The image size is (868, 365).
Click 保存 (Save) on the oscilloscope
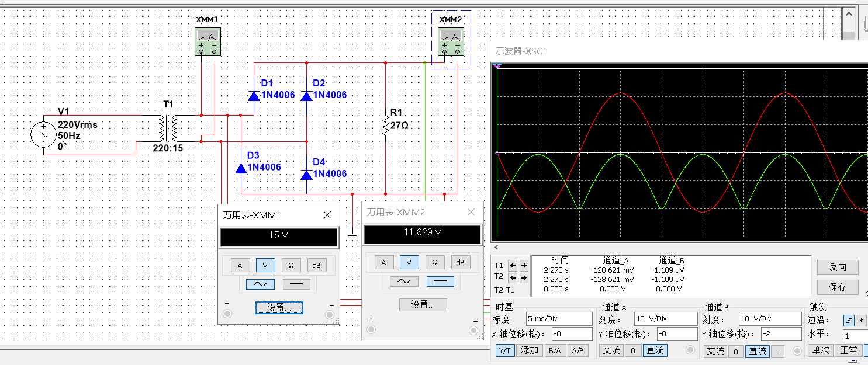838,287
